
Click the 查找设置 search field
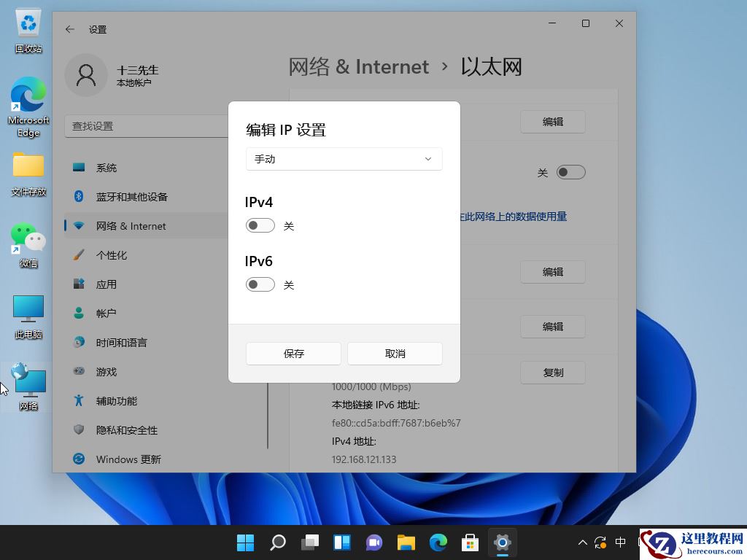click(x=146, y=125)
